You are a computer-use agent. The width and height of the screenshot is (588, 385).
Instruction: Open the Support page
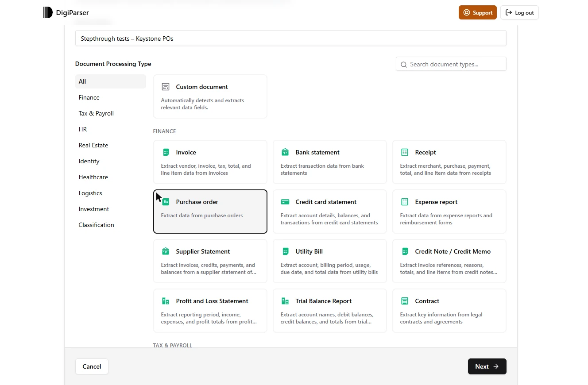(x=478, y=12)
